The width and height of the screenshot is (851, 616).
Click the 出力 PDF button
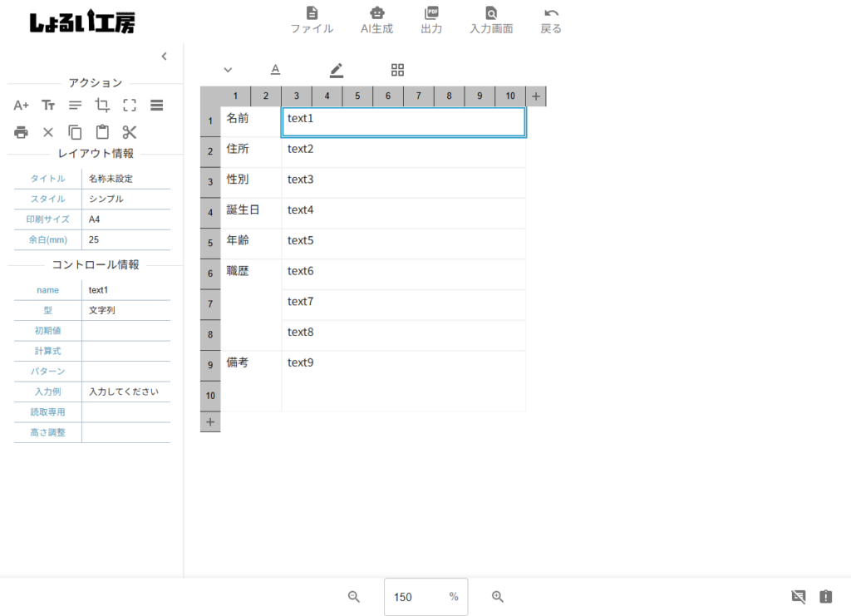tap(431, 20)
